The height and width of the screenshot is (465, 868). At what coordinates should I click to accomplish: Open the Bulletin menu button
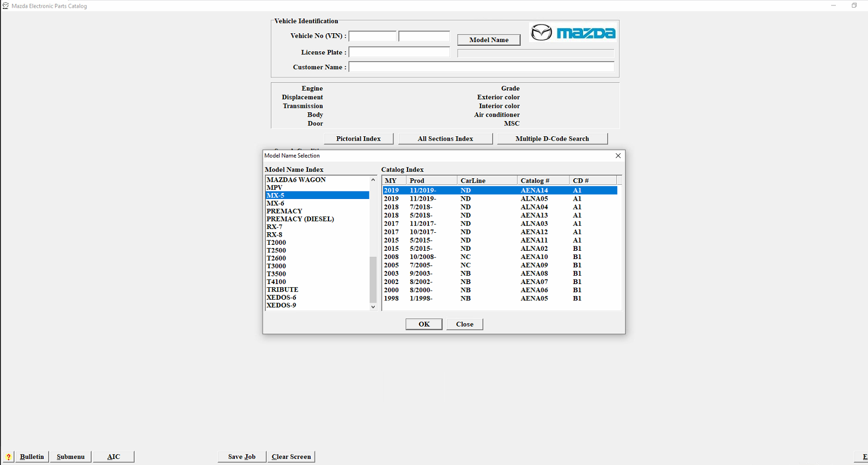coord(32,457)
